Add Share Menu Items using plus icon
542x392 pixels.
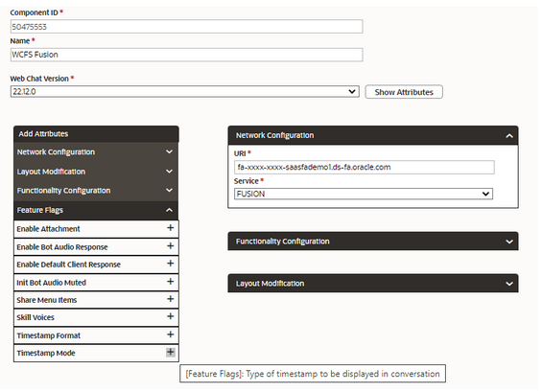170,299
